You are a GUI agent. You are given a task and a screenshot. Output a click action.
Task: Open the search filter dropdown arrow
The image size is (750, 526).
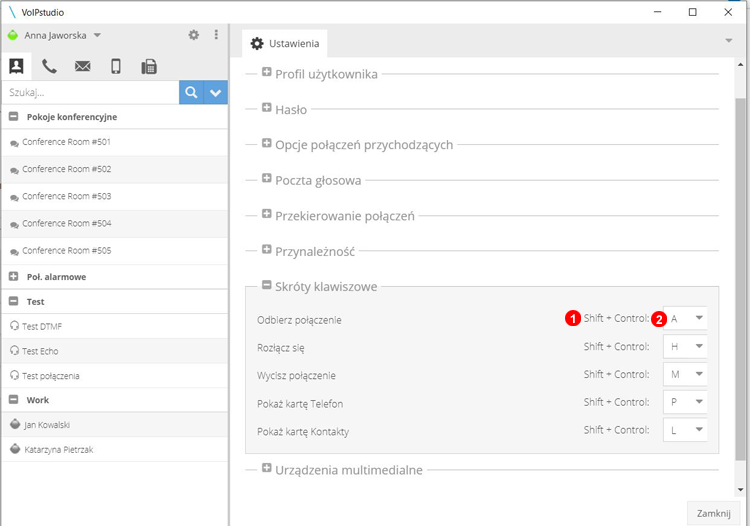(216, 92)
